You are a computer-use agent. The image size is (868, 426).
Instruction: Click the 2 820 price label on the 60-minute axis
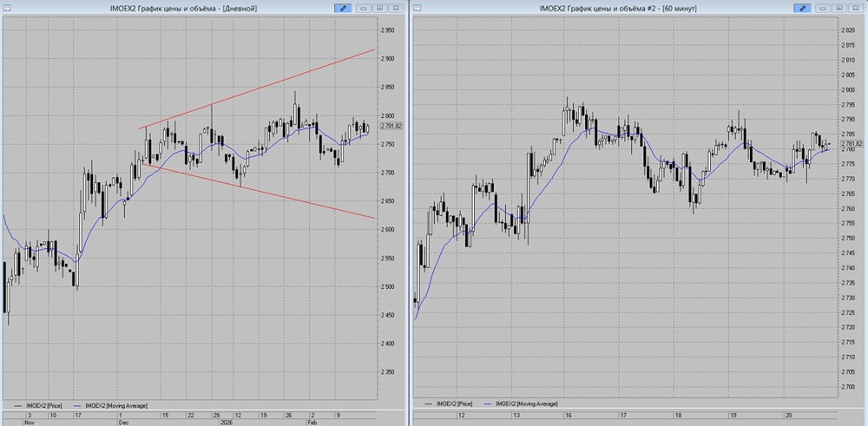coord(847,30)
